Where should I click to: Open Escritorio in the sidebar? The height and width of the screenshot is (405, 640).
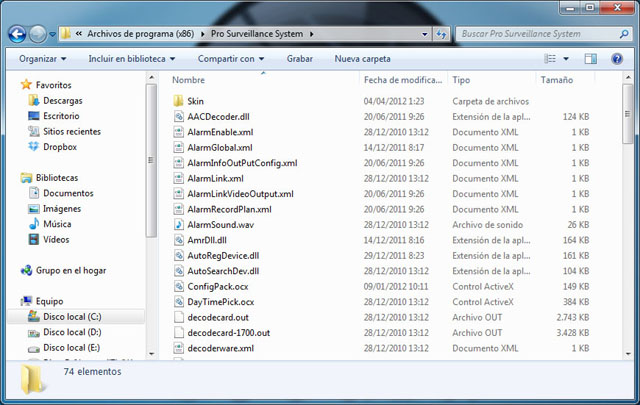click(61, 116)
